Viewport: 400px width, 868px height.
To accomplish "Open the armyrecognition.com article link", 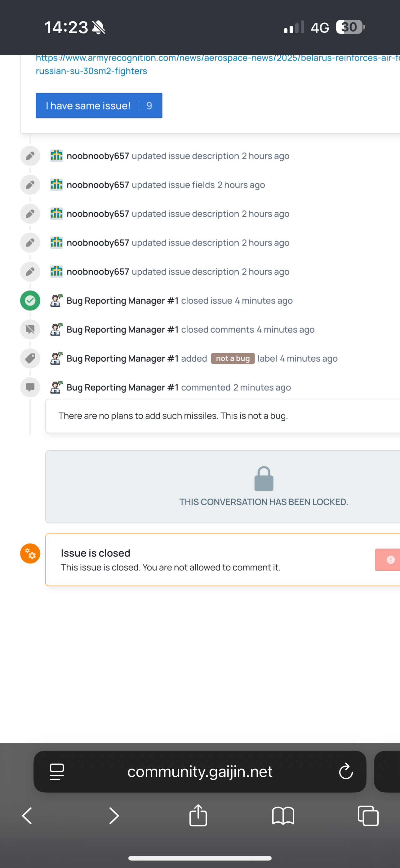I will (216, 64).
